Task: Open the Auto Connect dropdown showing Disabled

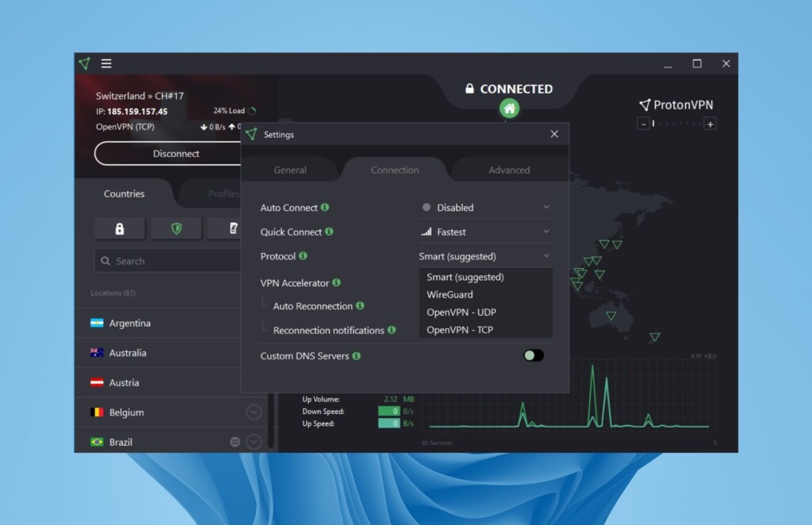Action: click(485, 208)
